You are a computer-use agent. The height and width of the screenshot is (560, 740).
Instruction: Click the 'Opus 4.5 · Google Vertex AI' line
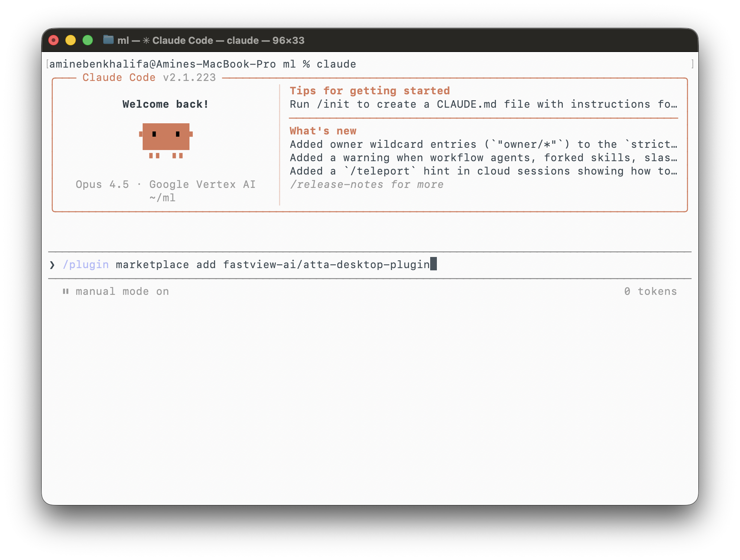pyautogui.click(x=166, y=185)
